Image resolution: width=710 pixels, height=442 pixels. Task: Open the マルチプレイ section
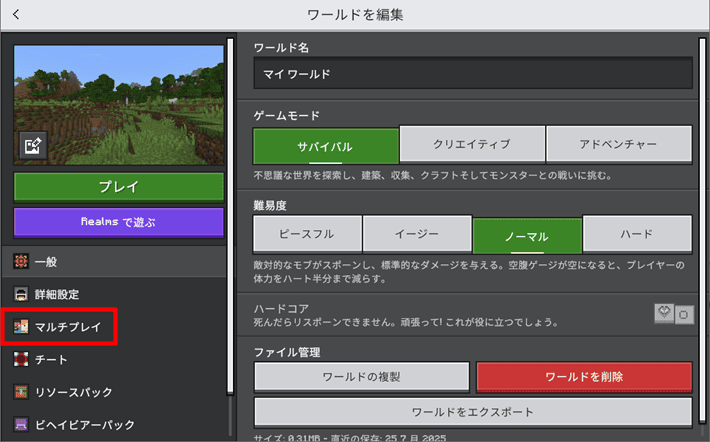tap(114, 327)
